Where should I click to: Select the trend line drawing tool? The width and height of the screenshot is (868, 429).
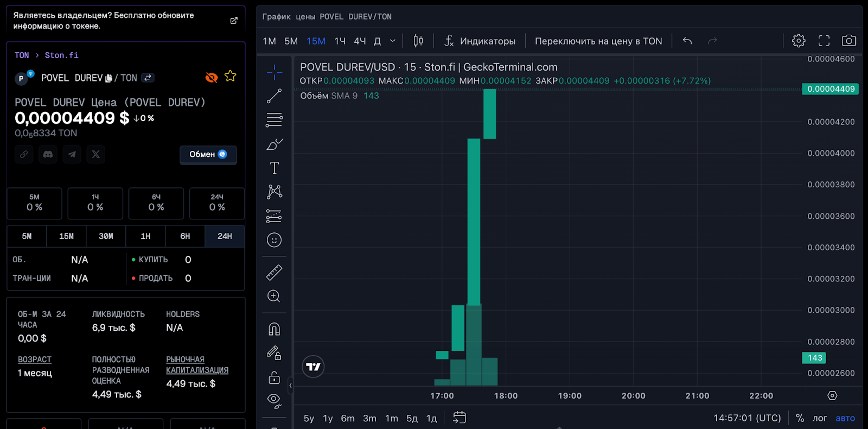click(x=275, y=96)
